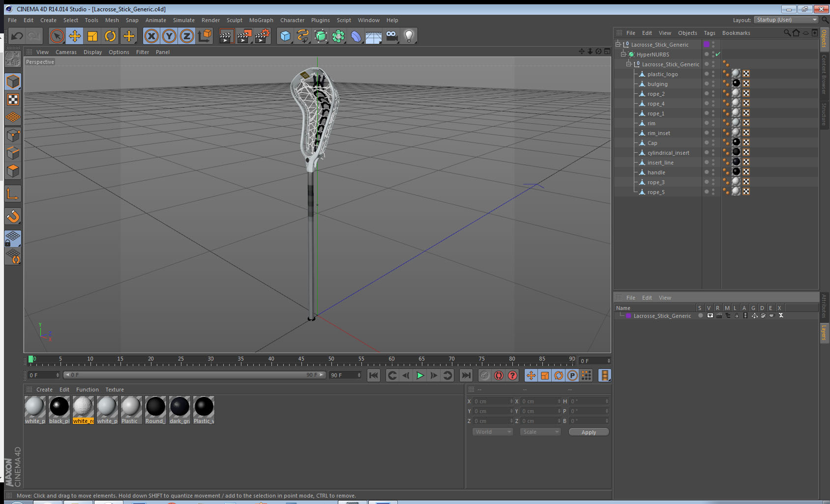Viewport: 830px width, 504px height.
Task: Add a floor environment object
Action: [x=374, y=36]
